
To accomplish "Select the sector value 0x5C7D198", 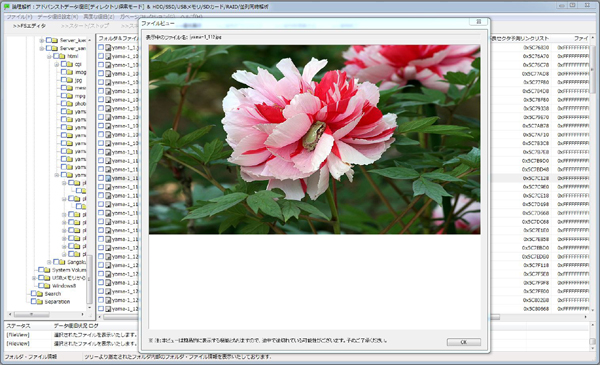I will point(536,204).
